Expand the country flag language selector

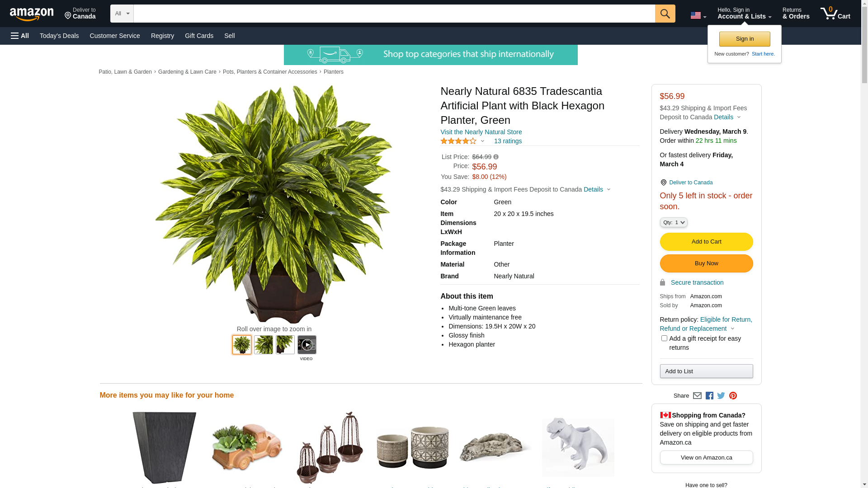coord(698,16)
